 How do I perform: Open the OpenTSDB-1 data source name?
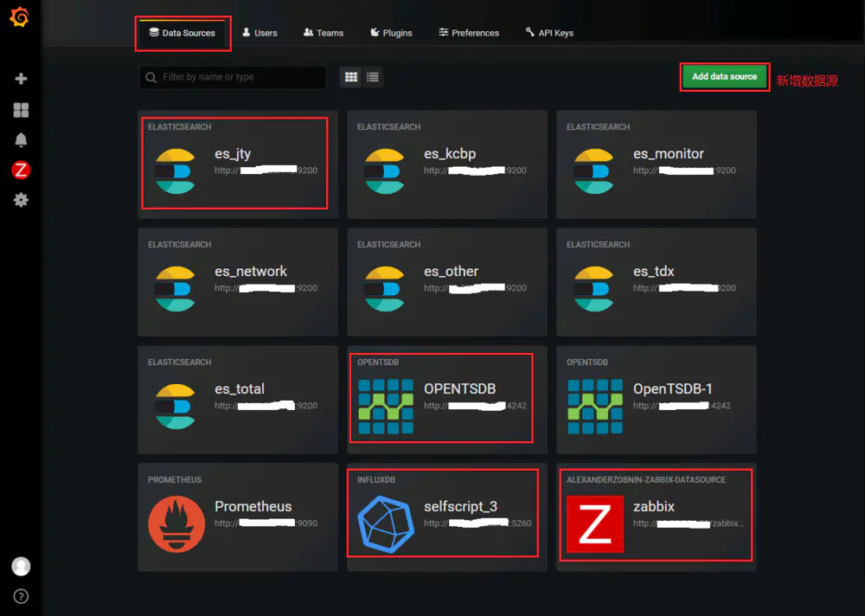point(672,389)
